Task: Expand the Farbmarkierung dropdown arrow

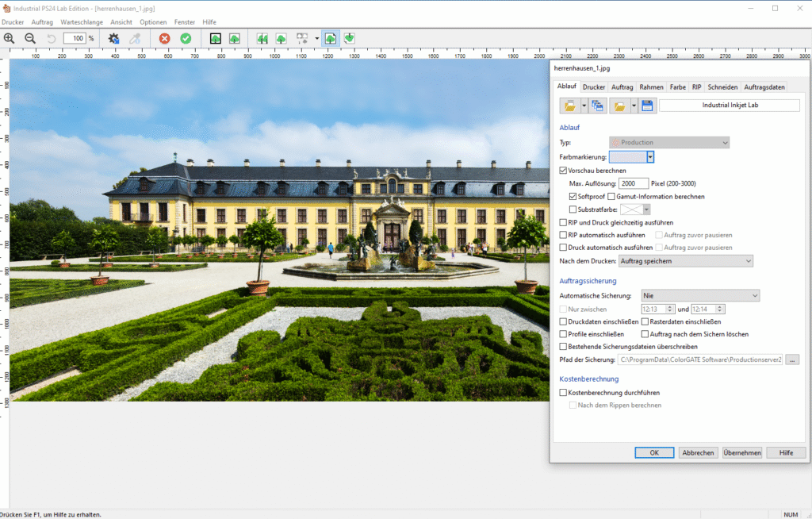Action: [x=650, y=157]
